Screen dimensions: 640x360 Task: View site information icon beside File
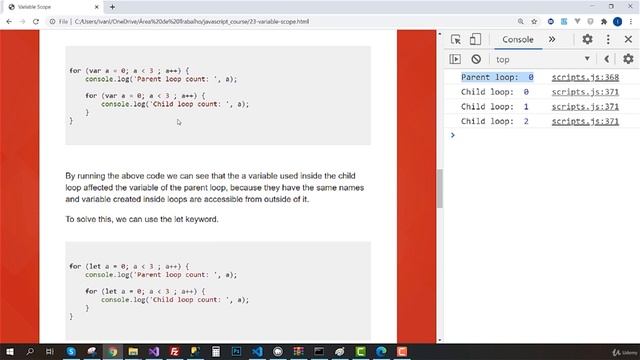click(x=52, y=22)
